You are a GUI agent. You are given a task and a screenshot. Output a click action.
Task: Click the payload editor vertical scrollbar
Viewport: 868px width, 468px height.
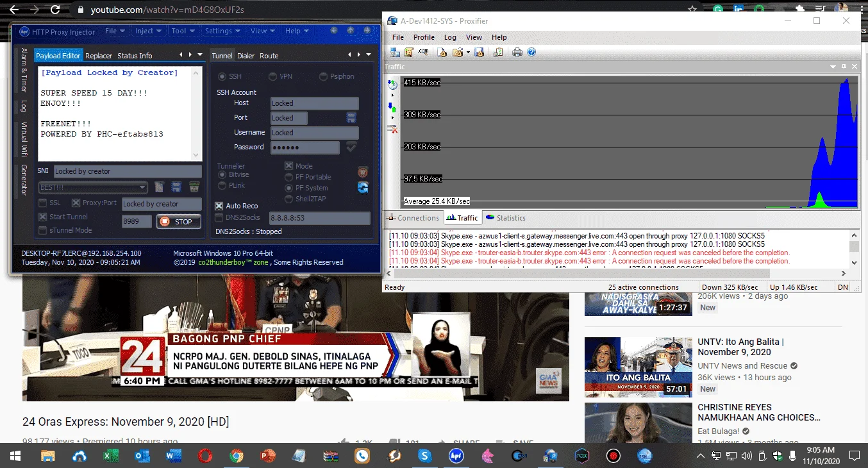pos(197,114)
